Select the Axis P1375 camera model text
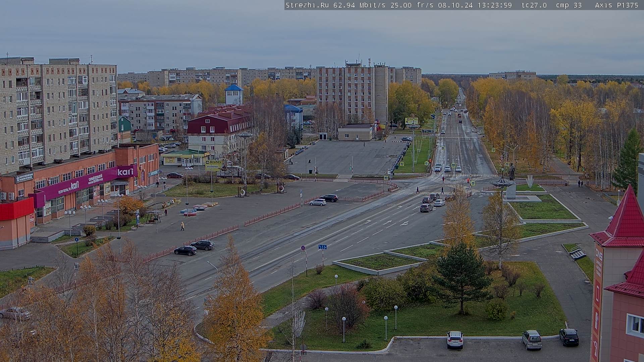Image resolution: width=644 pixels, height=362 pixels. pyautogui.click(x=616, y=5)
